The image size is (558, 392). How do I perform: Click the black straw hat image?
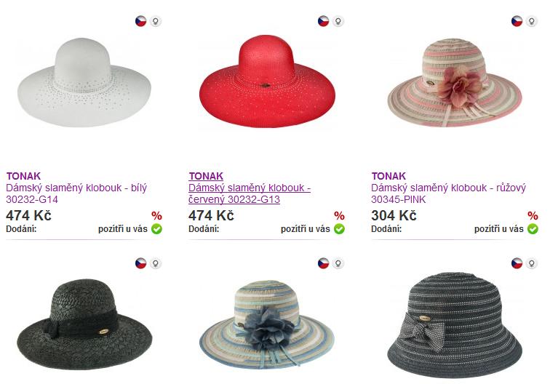pyautogui.click(x=84, y=324)
